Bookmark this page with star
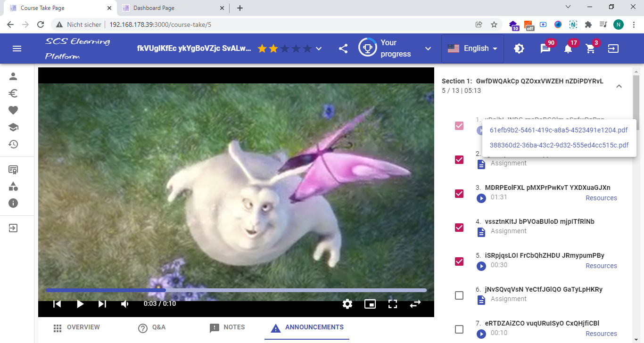The width and height of the screenshot is (644, 343). [x=494, y=24]
